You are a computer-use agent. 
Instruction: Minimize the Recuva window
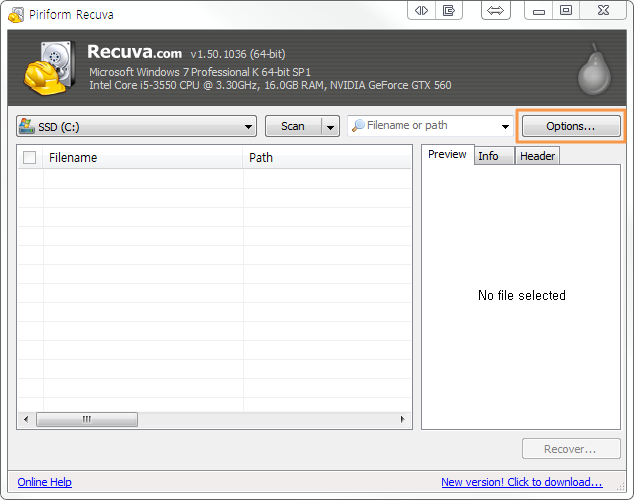(x=539, y=11)
